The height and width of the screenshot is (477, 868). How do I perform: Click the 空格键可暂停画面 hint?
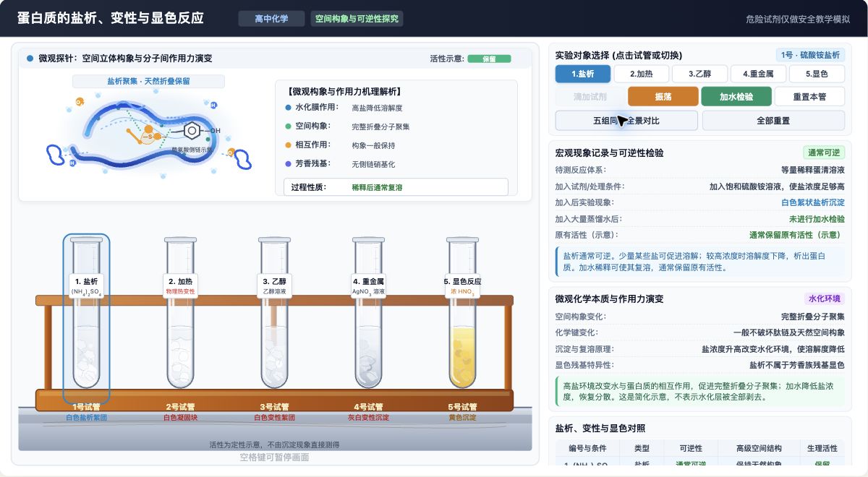[275, 457]
